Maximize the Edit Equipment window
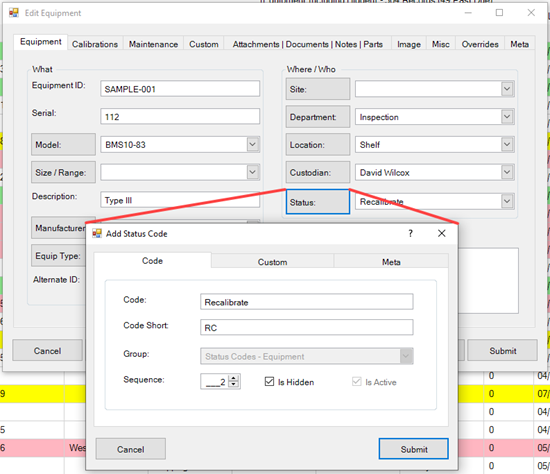This screenshot has width=550, height=474. [499, 13]
